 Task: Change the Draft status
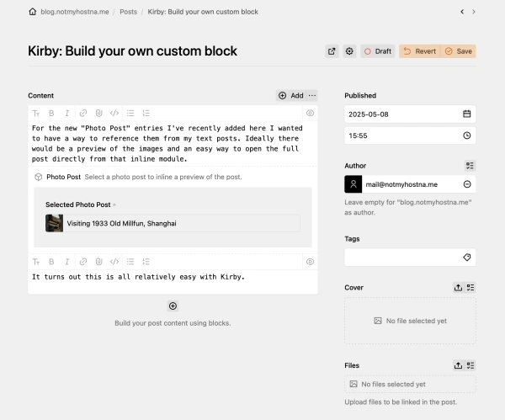(377, 51)
